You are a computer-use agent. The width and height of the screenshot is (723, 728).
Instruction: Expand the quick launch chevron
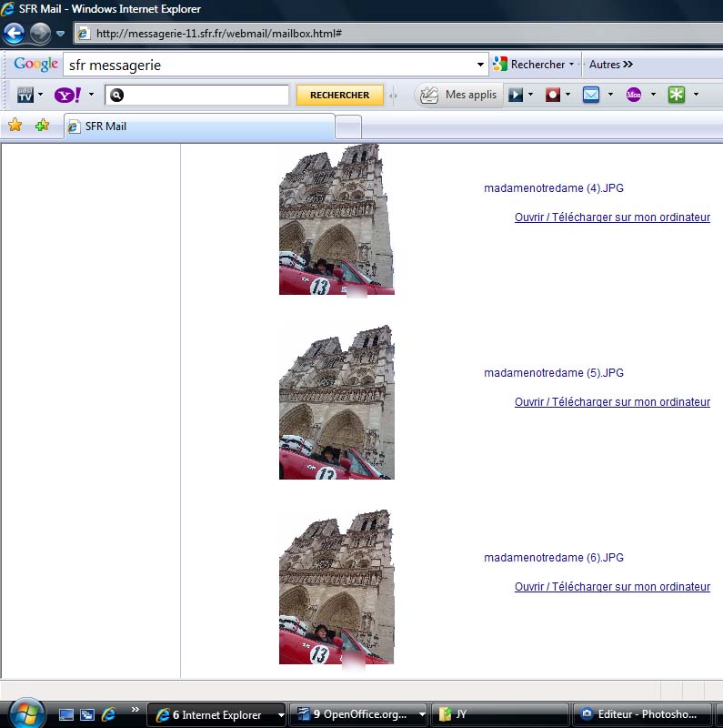click(135, 710)
